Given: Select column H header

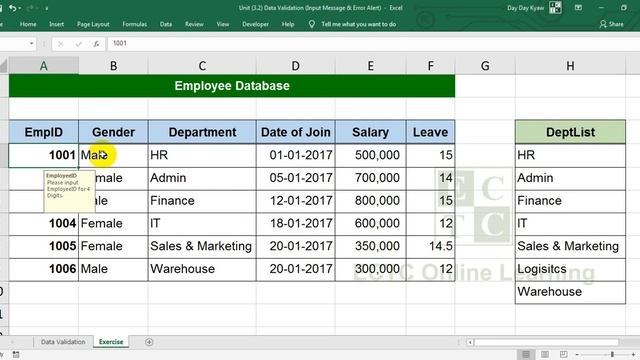Looking at the screenshot, I should pos(570,65).
